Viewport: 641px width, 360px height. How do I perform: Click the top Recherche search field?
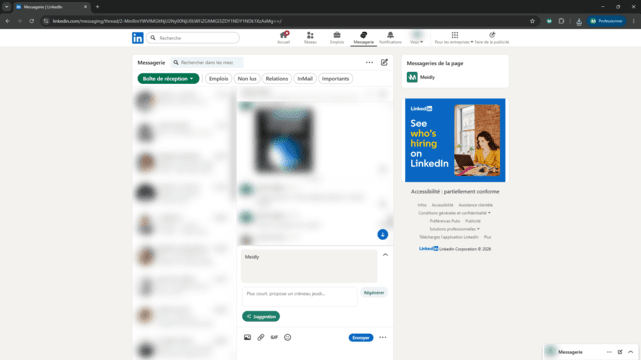pos(193,38)
